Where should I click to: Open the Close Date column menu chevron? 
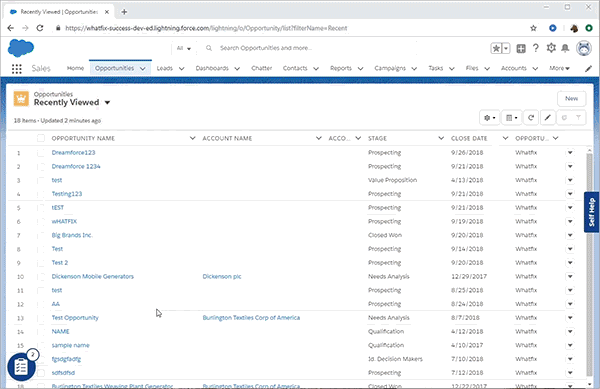(505, 138)
